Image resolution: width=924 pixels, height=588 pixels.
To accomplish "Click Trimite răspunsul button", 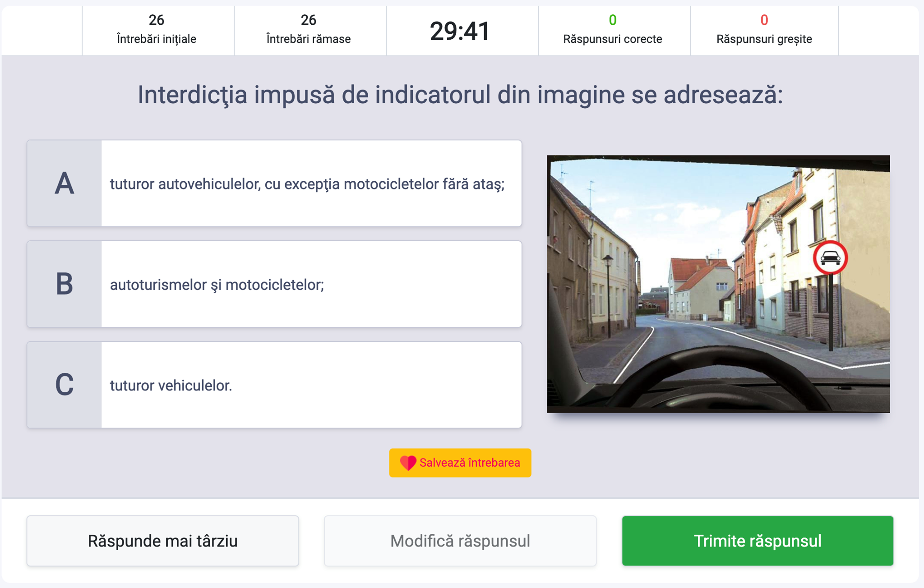I will tap(758, 541).
